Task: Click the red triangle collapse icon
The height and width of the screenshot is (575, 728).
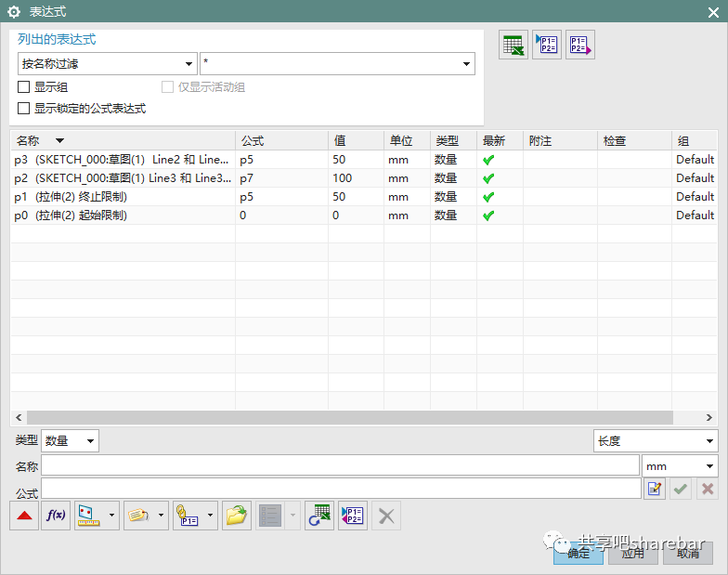Action: coord(24,516)
